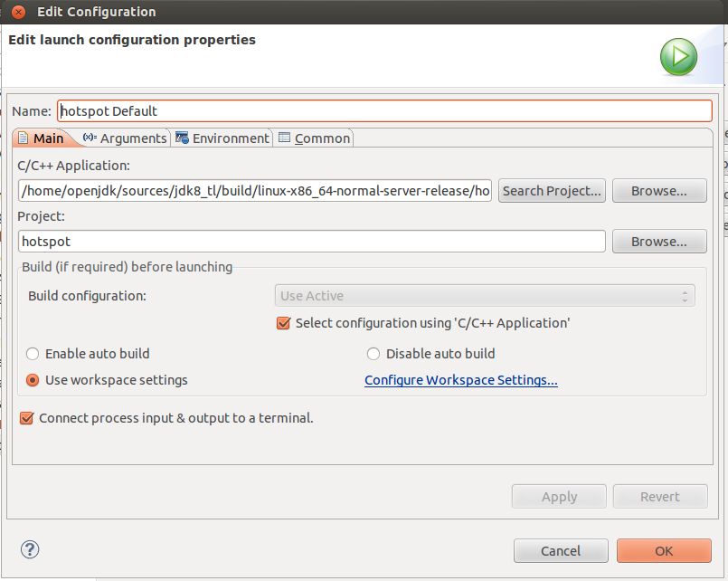728x581 pixels.
Task: Open Configure Workspace Settings link
Action: pos(461,380)
